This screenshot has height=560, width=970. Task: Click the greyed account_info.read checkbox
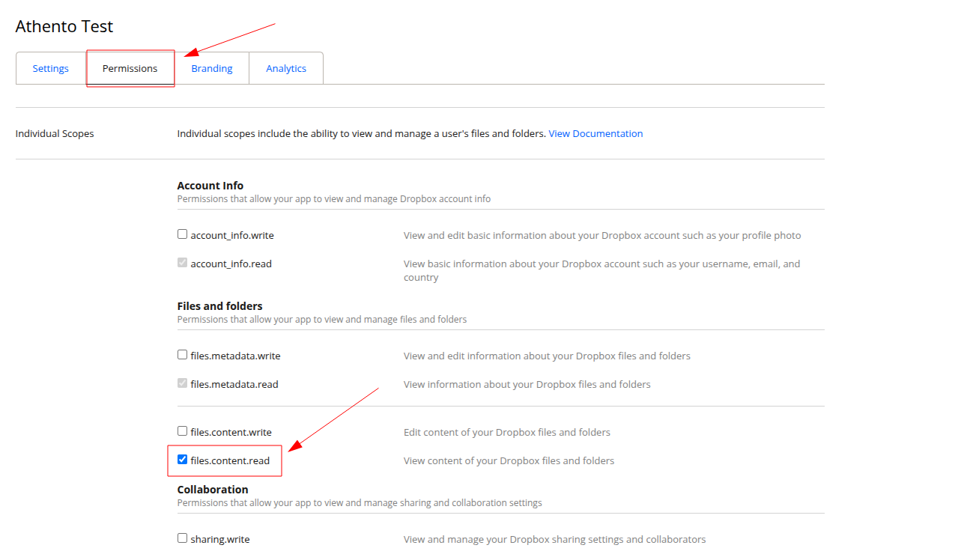pyautogui.click(x=182, y=263)
